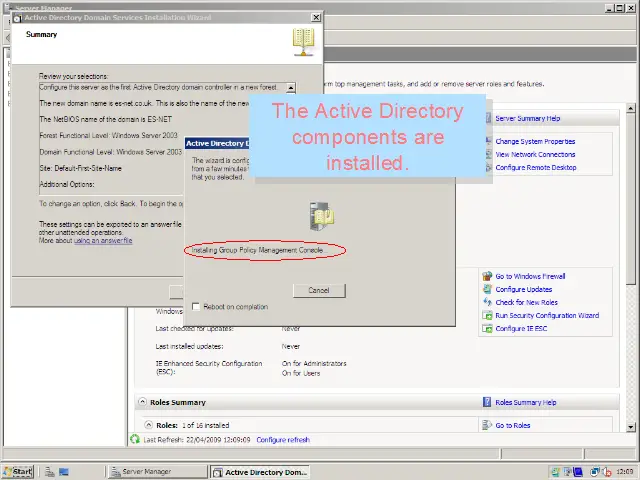This screenshot has height=480, width=640.
Task: Click the Go to Windows Firewall icon
Action: tap(487, 276)
